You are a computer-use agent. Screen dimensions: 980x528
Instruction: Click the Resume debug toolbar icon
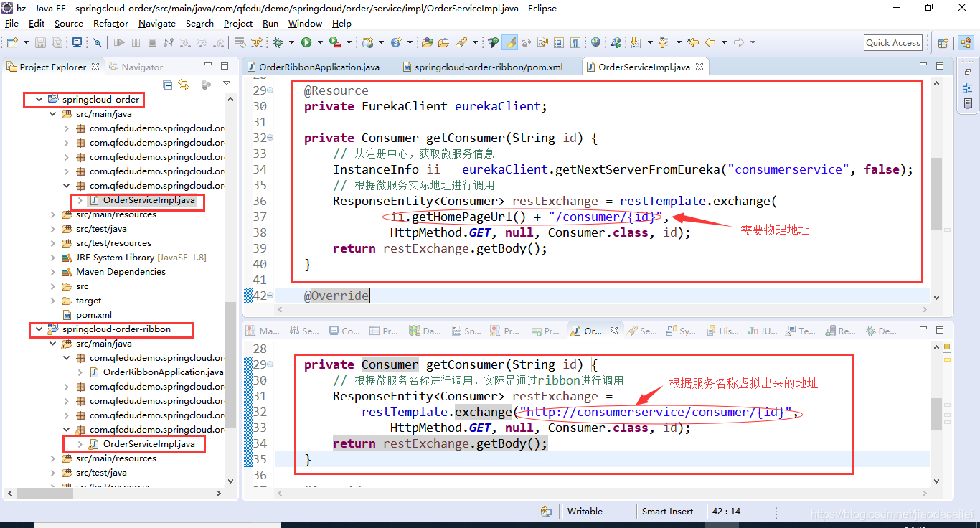(119, 42)
